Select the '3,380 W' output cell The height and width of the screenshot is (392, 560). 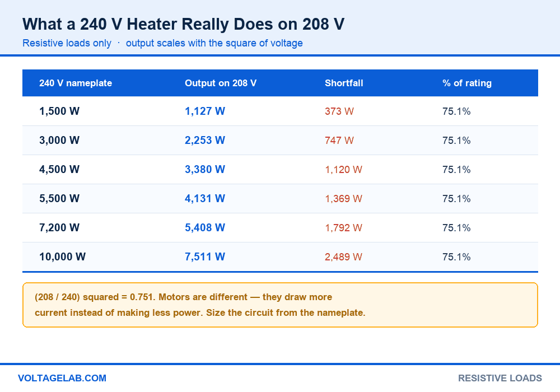point(204,169)
